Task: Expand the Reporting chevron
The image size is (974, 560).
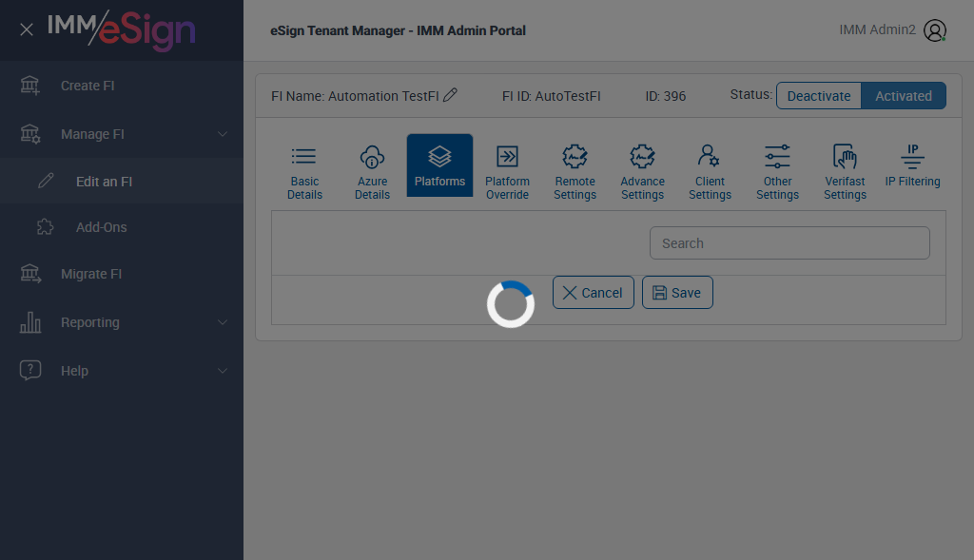Action: [223, 322]
